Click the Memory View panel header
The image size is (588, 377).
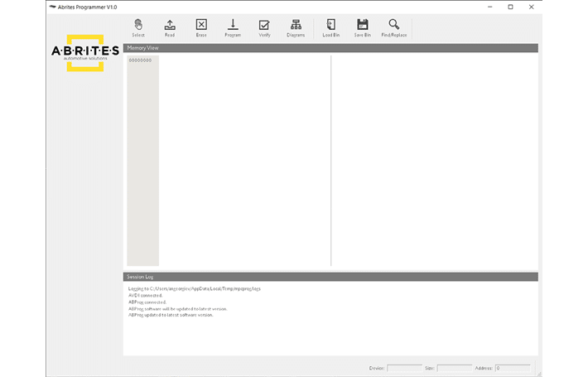(330, 48)
